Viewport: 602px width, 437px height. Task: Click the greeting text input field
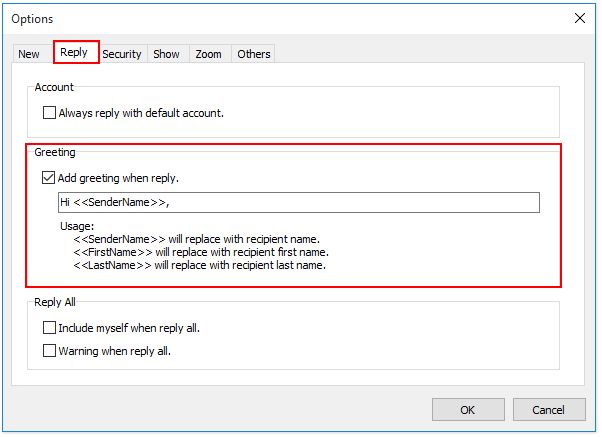tap(299, 203)
